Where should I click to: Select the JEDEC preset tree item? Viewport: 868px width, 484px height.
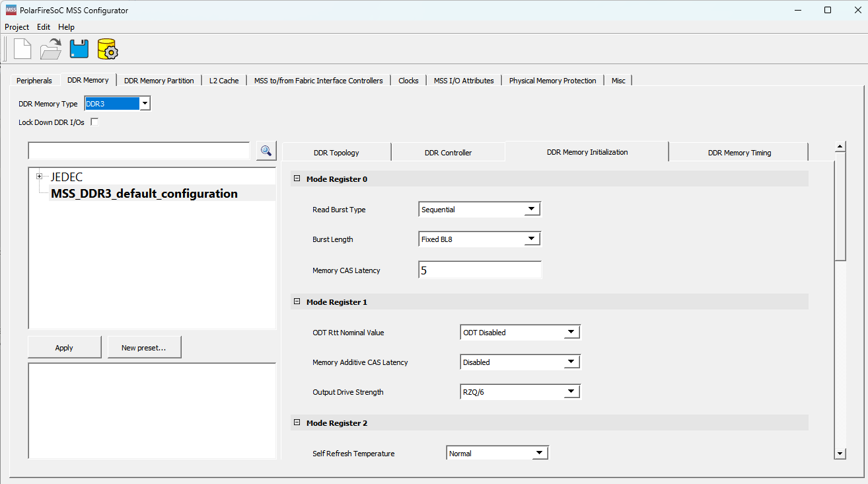tap(67, 177)
